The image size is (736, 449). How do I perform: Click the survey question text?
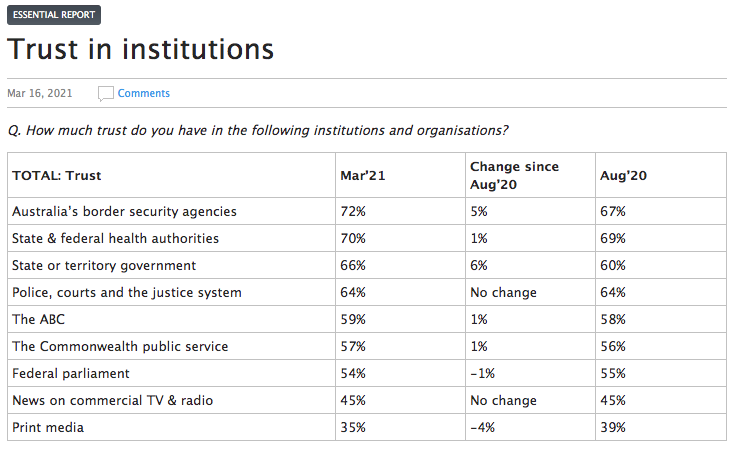click(258, 131)
